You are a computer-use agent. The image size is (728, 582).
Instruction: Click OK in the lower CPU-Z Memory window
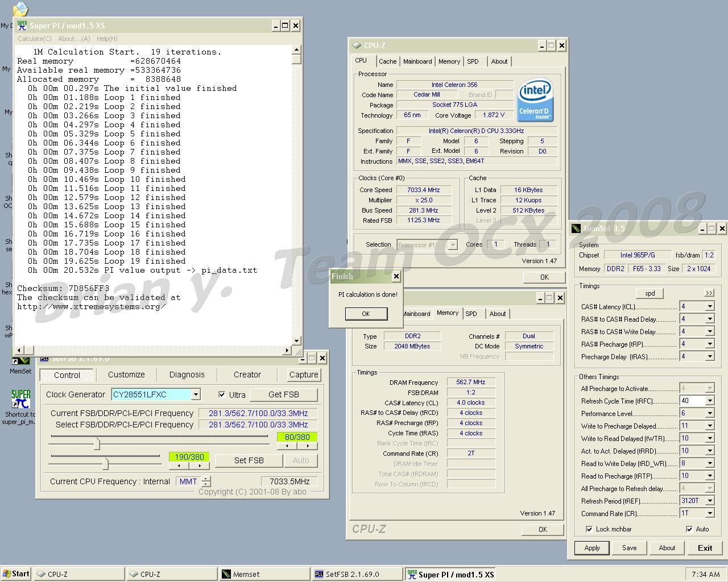click(x=543, y=529)
